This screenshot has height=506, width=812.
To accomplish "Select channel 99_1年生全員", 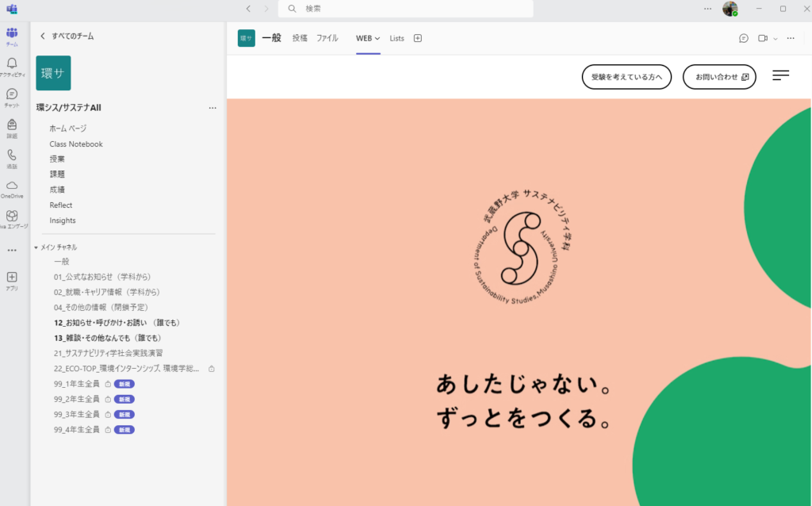I will click(x=77, y=385).
